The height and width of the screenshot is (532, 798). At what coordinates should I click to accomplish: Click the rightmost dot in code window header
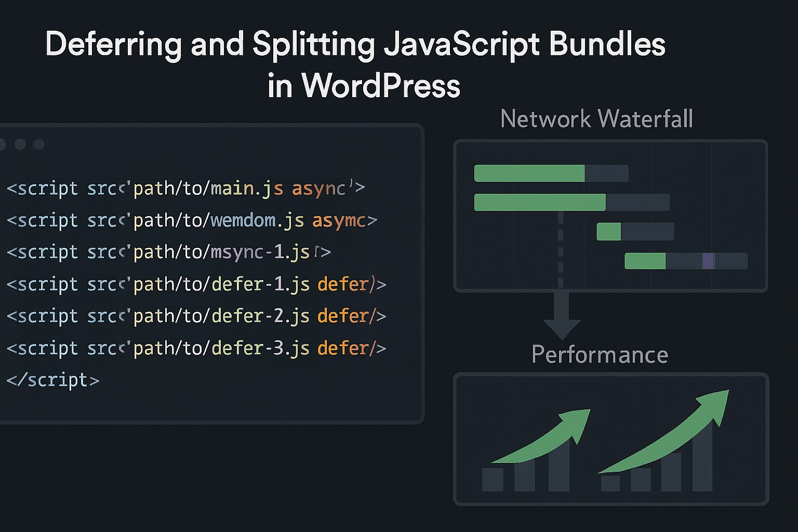[x=38, y=144]
